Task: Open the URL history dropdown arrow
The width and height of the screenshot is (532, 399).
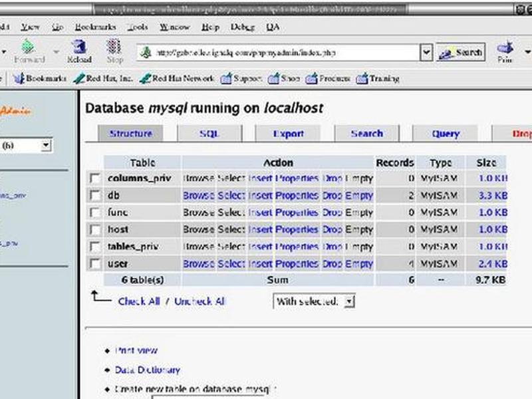Action: tap(426, 53)
